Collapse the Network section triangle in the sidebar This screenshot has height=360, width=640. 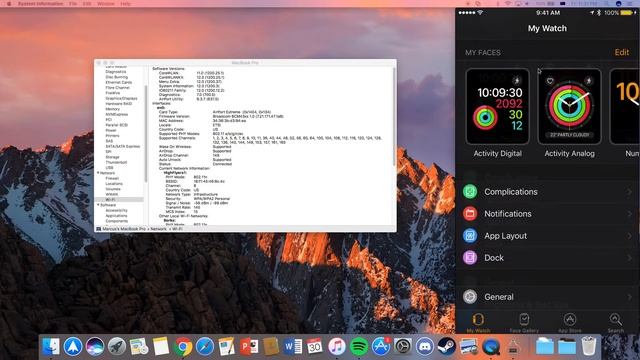(x=98, y=173)
